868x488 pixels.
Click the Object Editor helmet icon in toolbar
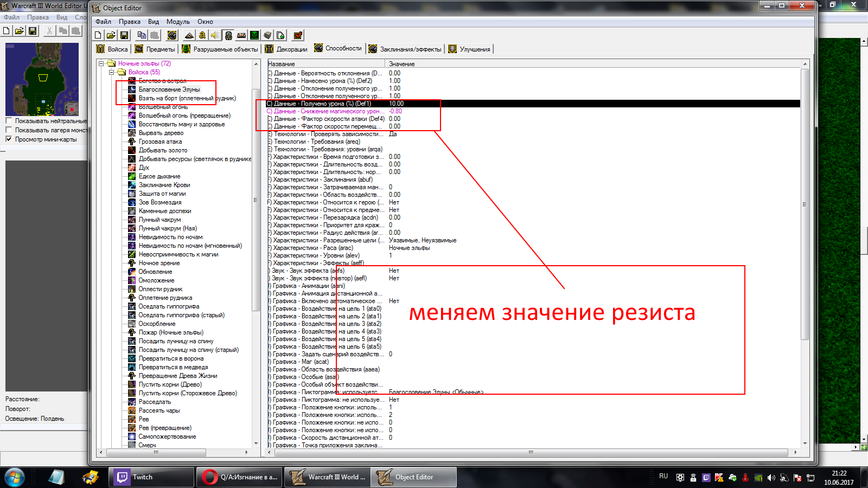pyautogui.click(x=228, y=35)
